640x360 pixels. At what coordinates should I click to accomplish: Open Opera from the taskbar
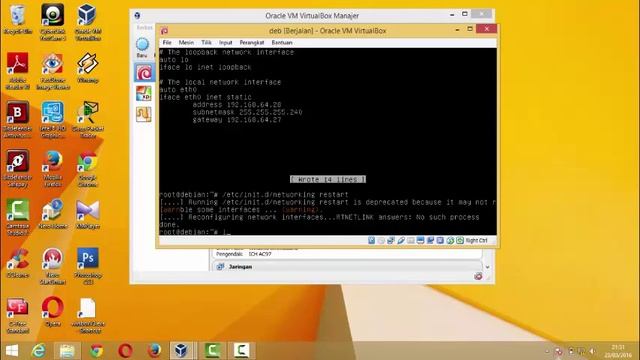(x=125, y=351)
